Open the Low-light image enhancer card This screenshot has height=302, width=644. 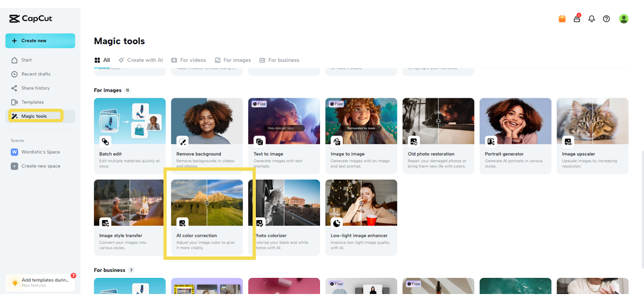click(x=361, y=217)
